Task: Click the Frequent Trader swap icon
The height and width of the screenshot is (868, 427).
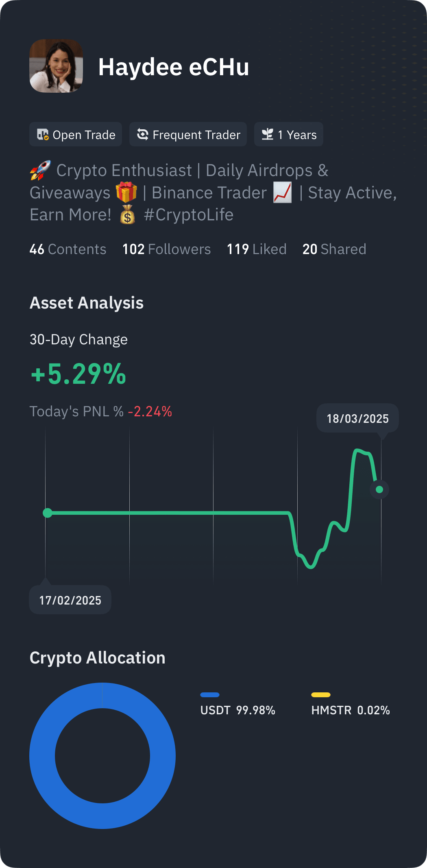Action: tap(143, 134)
